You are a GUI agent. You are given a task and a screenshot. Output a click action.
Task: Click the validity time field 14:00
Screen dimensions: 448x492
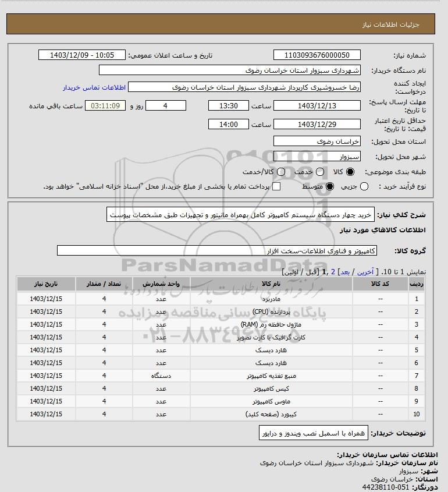pyautogui.click(x=229, y=124)
